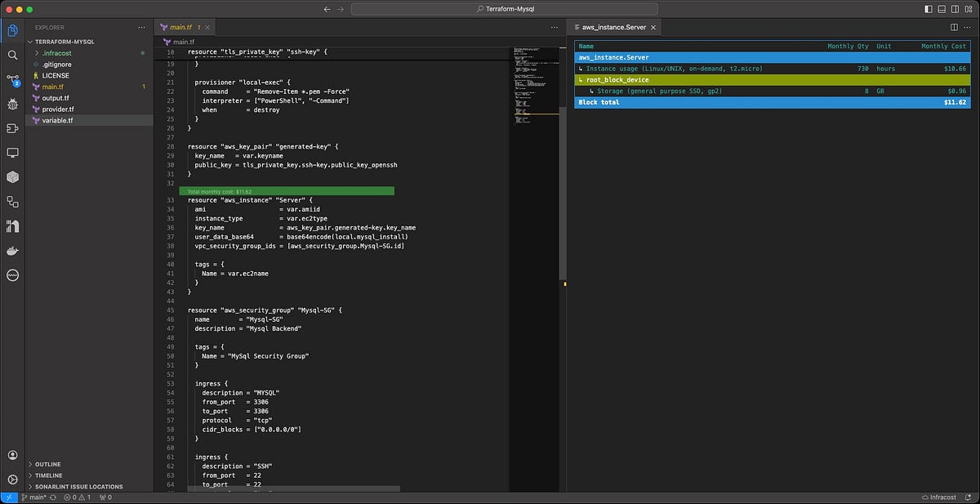Toggle the bottom Panel visibility
The height and width of the screenshot is (504, 980).
pyautogui.click(x=941, y=8)
